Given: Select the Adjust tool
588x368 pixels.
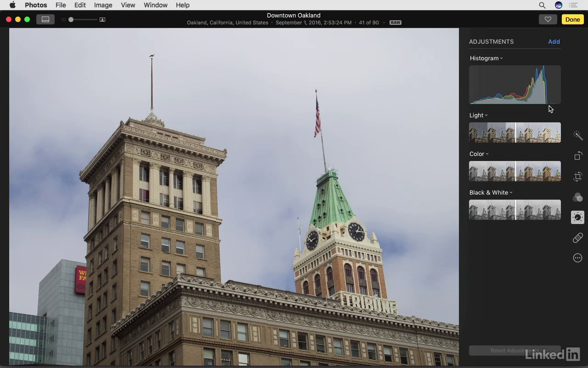Looking at the screenshot, I should [x=578, y=217].
